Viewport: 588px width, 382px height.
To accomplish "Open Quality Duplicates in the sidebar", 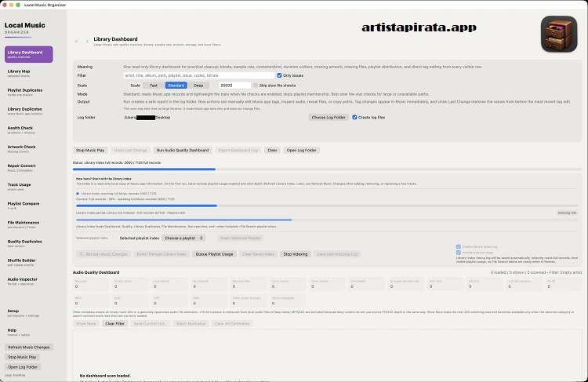I will coord(29,243).
